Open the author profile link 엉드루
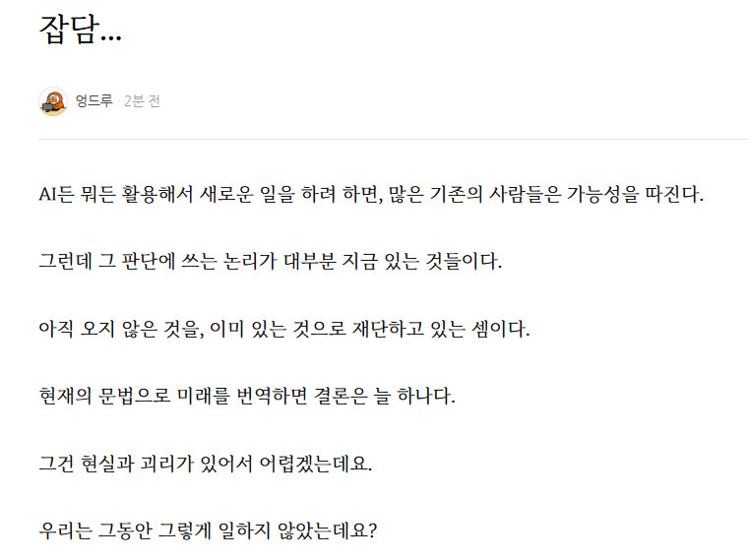 click(93, 101)
